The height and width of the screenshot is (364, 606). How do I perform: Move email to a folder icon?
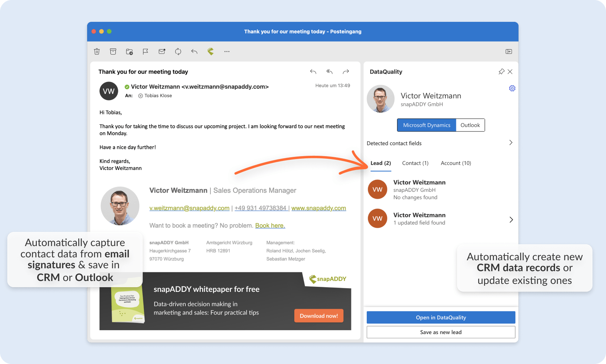[129, 52]
